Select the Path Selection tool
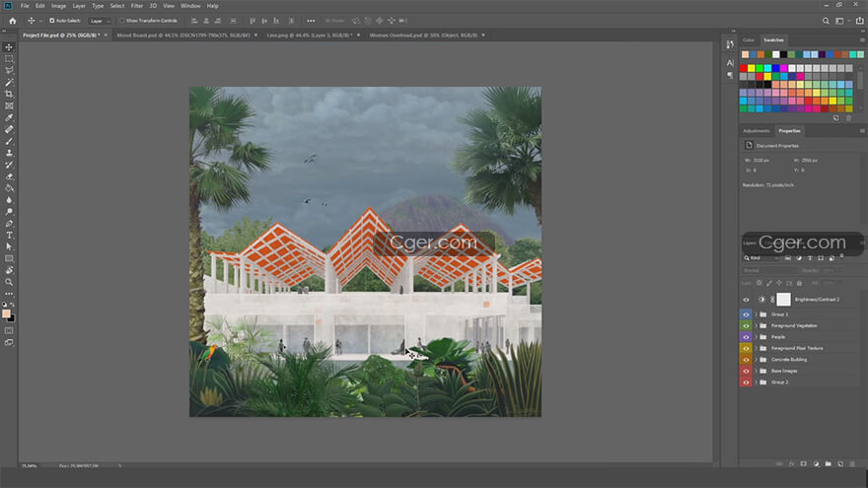 click(x=9, y=246)
